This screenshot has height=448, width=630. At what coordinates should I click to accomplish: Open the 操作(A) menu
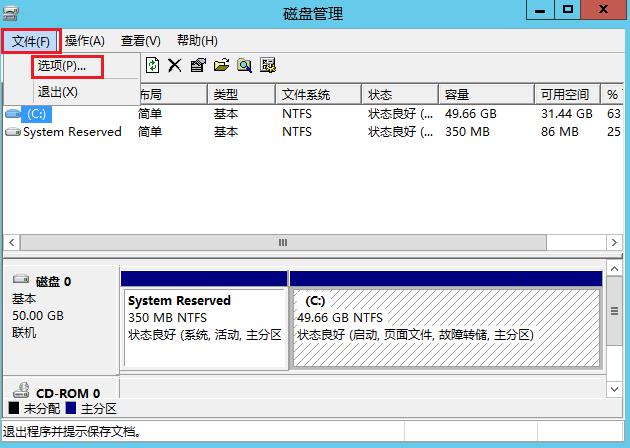coord(85,41)
